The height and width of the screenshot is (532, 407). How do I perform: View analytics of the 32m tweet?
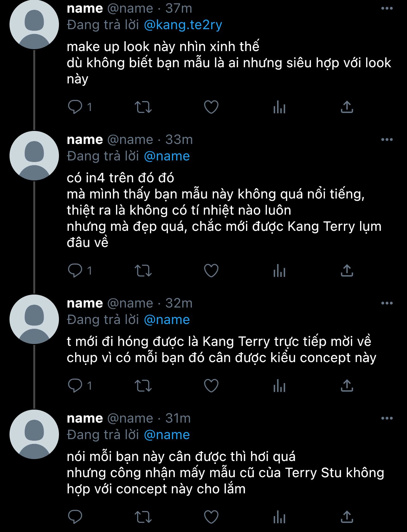click(x=279, y=386)
